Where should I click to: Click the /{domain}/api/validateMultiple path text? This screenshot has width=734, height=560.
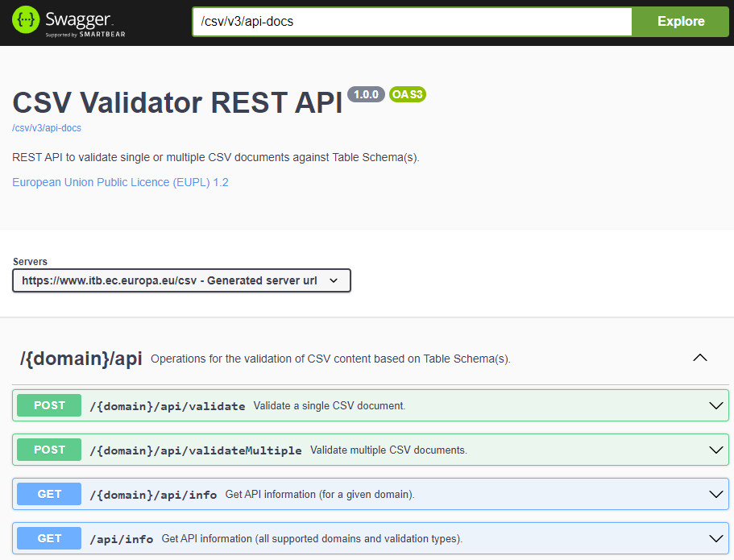[x=196, y=450]
